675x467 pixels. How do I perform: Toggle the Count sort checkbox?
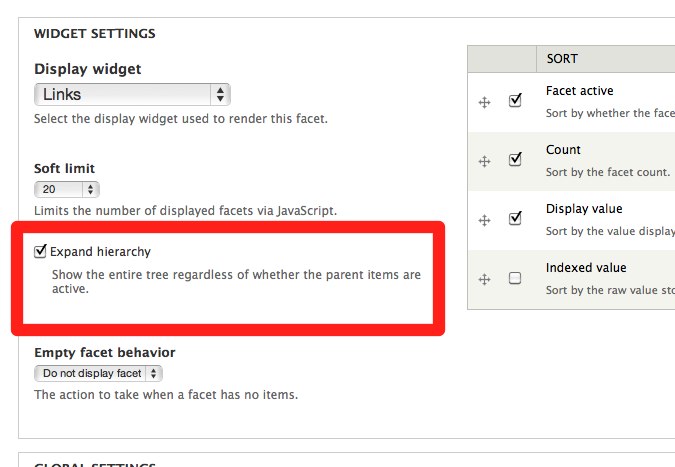pyautogui.click(x=515, y=160)
